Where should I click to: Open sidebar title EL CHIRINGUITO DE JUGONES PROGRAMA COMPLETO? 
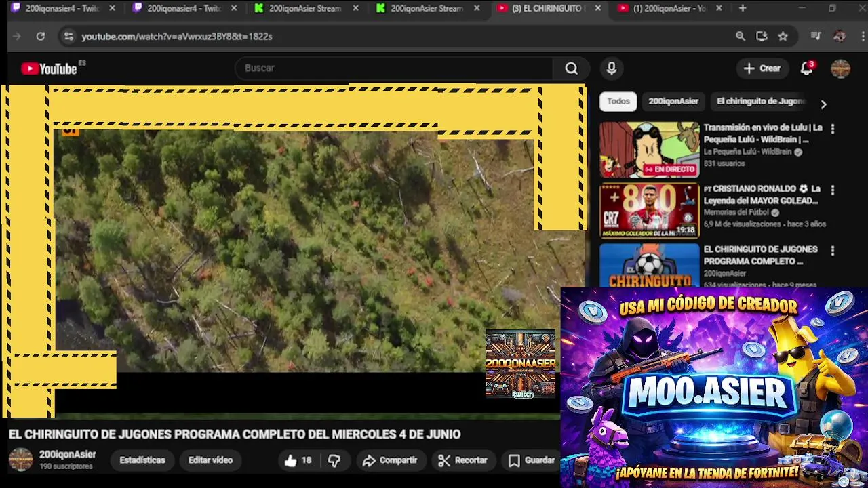point(760,256)
